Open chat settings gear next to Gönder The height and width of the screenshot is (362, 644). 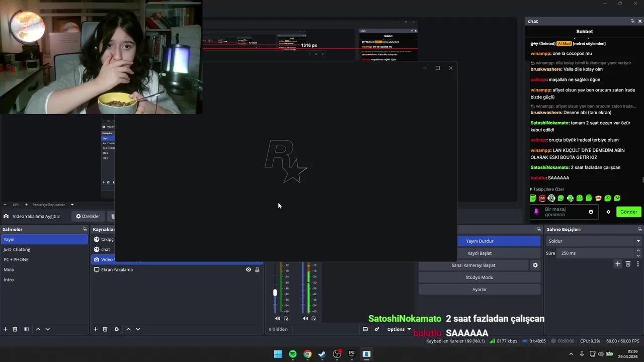pos(608,212)
